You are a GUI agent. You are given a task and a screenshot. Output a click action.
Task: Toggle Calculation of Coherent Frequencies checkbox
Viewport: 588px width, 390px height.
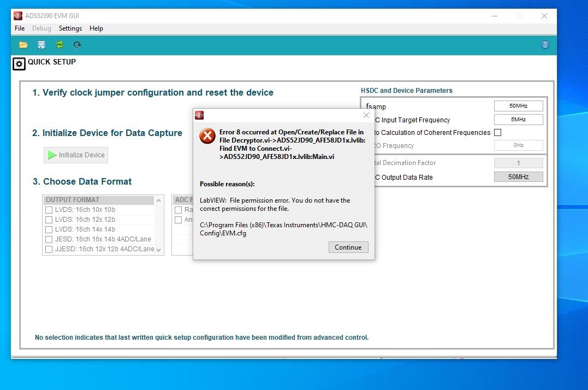click(x=497, y=132)
